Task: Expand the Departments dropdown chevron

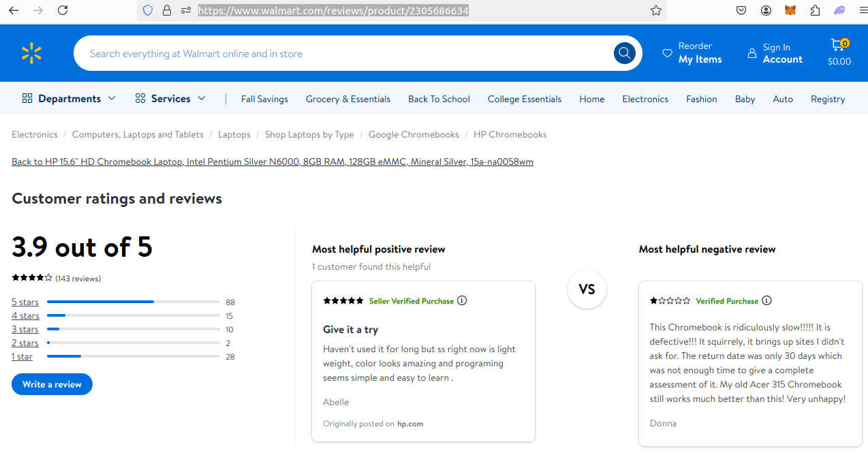Action: pos(112,98)
